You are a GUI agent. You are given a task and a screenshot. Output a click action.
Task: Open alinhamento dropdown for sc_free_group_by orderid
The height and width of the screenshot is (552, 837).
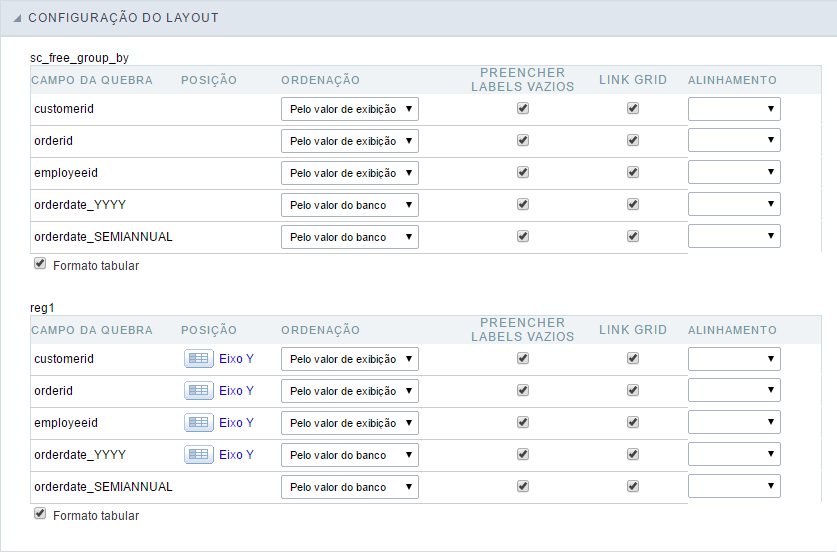[734, 140]
